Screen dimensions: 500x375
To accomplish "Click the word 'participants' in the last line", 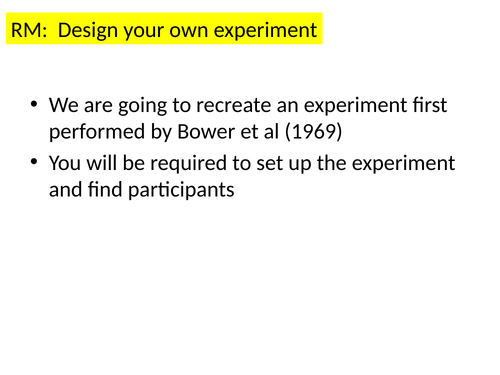I will click(181, 191).
